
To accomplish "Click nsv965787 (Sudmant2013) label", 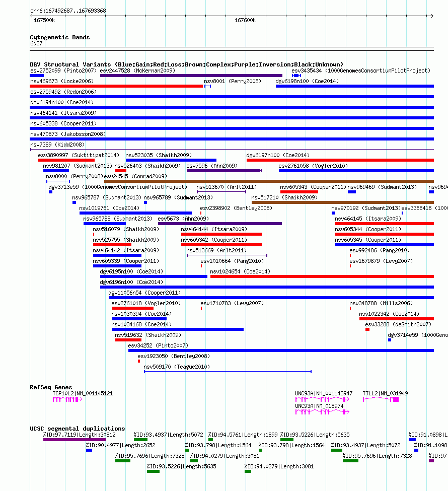I will point(107,198).
